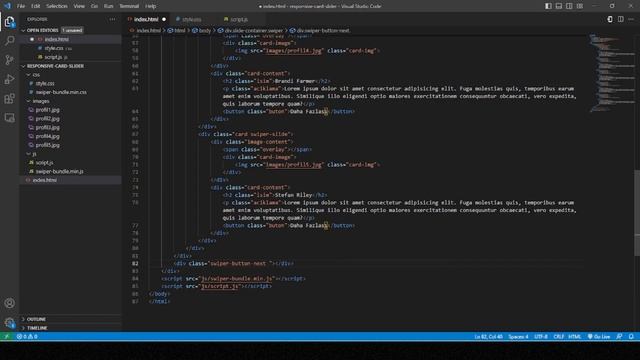Click the remote window indicator in status bar

click(x=7, y=337)
